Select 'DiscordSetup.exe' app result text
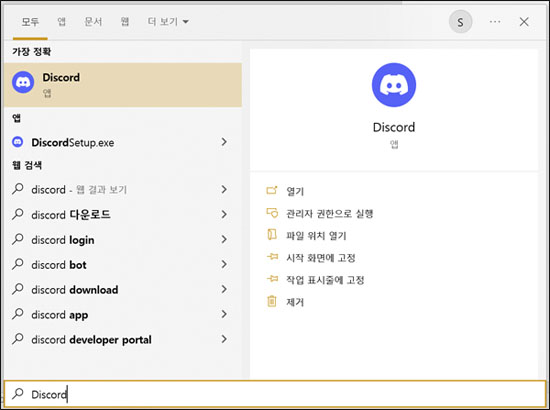 (x=73, y=142)
